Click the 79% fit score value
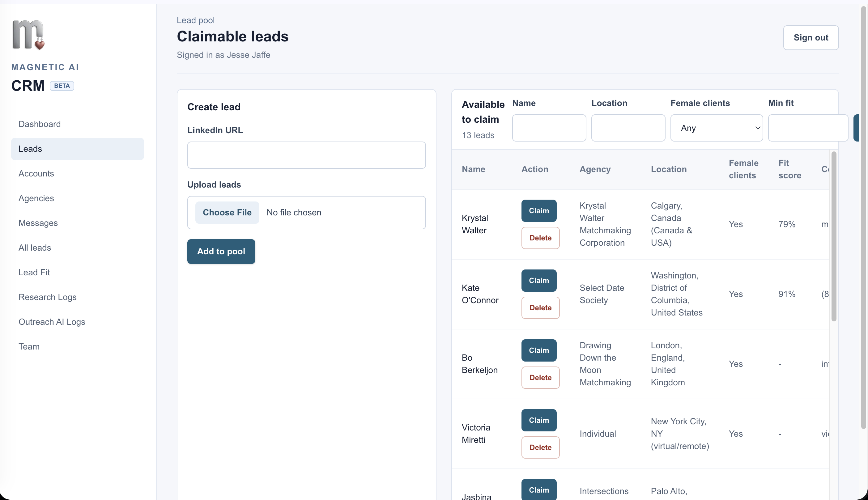868x500 pixels. click(787, 224)
